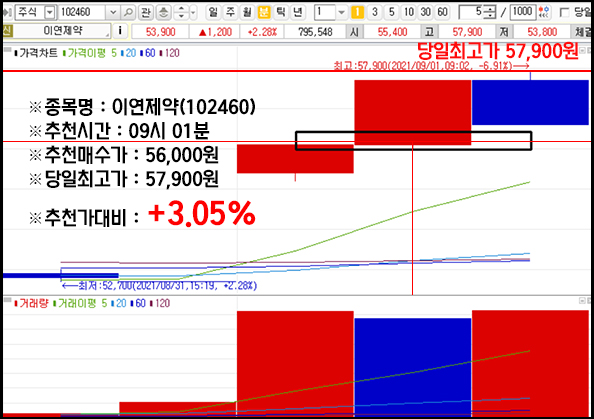This screenshot has width=594, height=419.
Task: Click the info 'i' icon beside 이연제약
Action: click(120, 31)
